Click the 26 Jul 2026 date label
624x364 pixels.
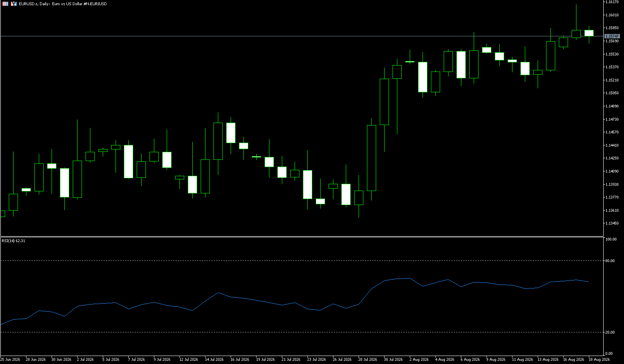pyautogui.click(x=342, y=360)
